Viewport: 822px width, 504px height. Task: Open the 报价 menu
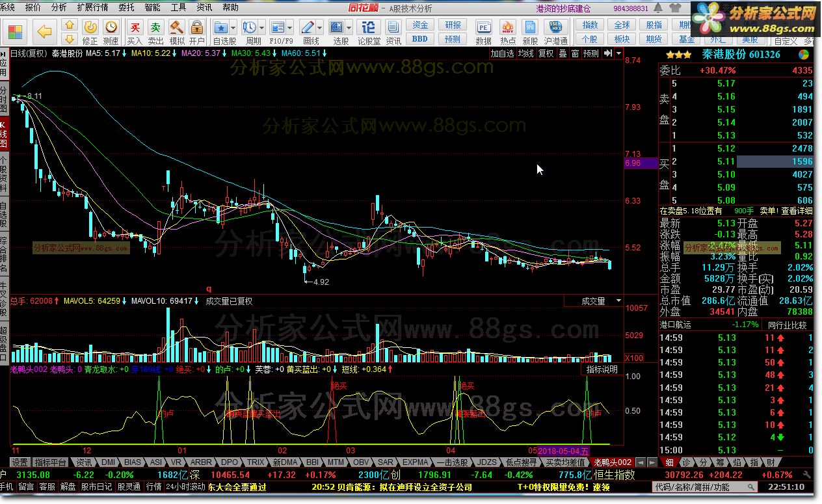click(x=33, y=7)
